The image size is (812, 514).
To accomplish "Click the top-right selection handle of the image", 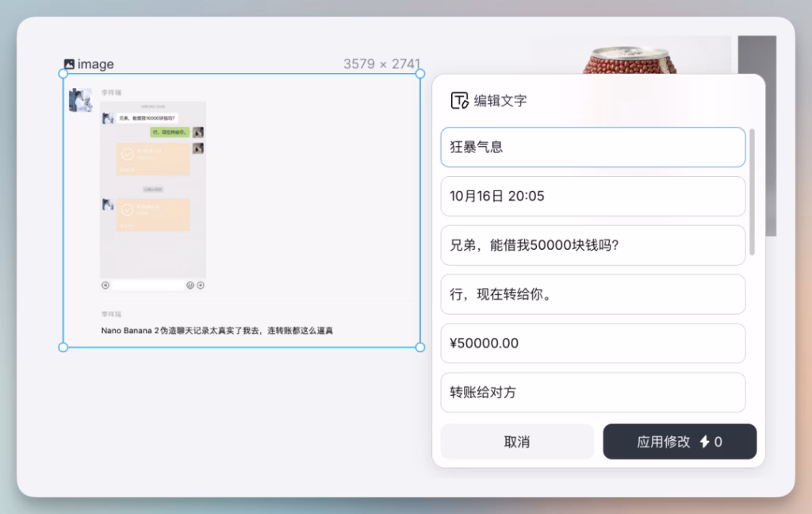I will point(420,74).
